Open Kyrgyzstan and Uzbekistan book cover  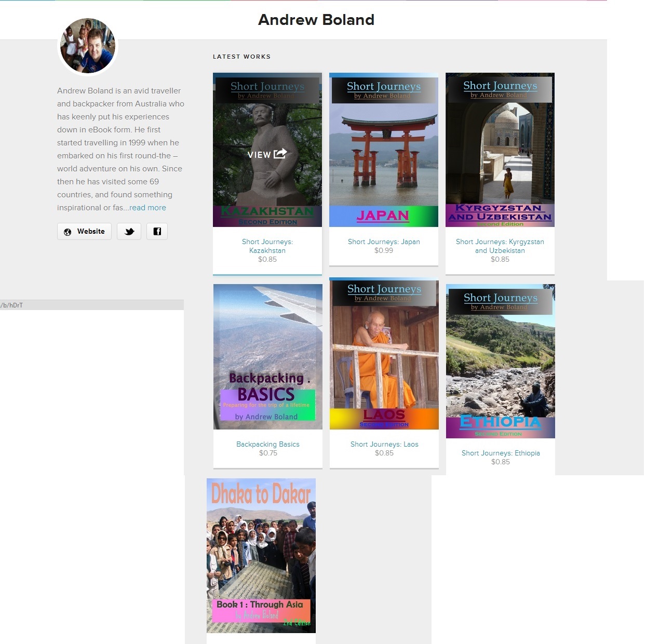[500, 150]
